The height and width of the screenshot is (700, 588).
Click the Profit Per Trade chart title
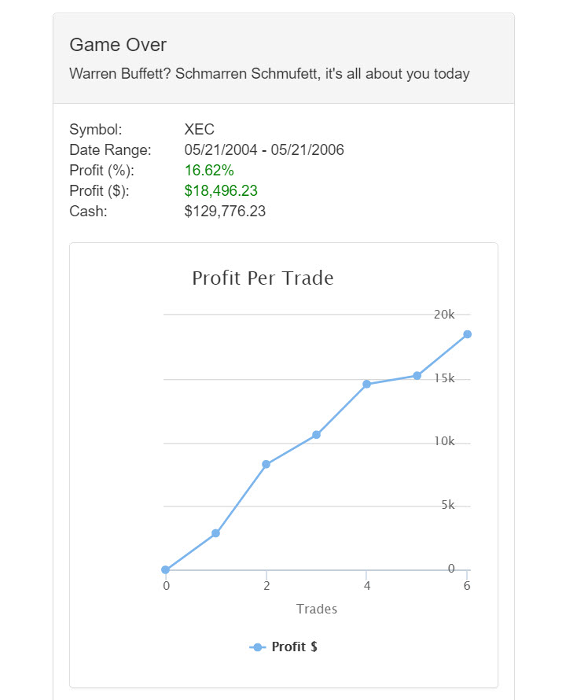click(263, 278)
